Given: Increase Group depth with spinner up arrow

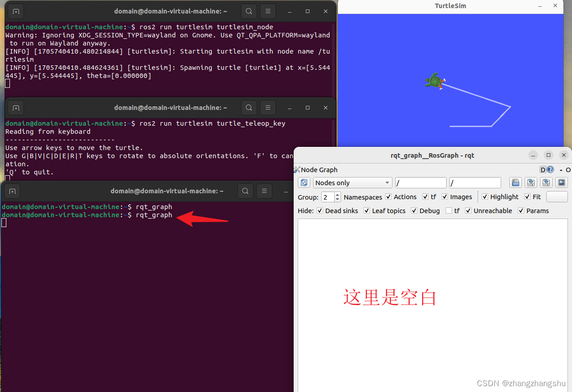Looking at the screenshot, I should point(337,194).
